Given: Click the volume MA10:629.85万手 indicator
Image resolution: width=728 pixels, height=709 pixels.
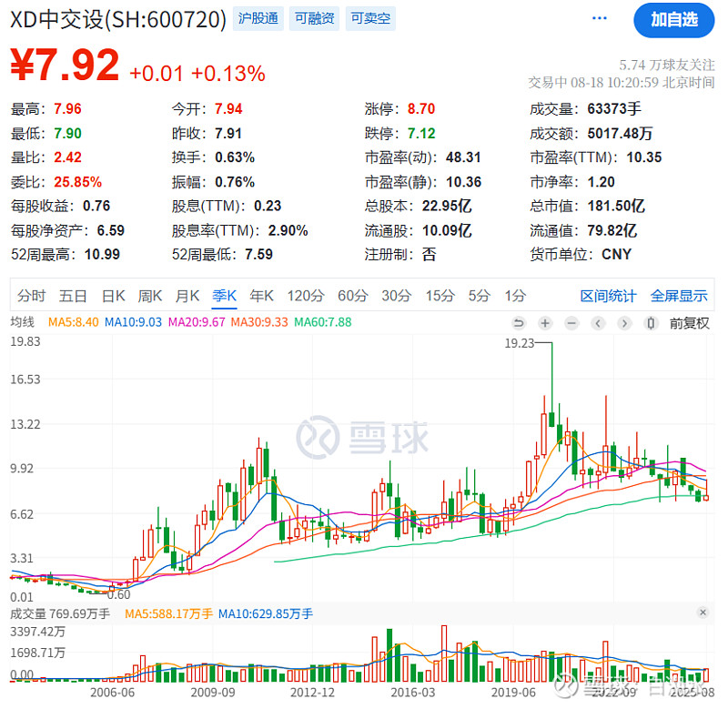Looking at the screenshot, I should 266,613.
